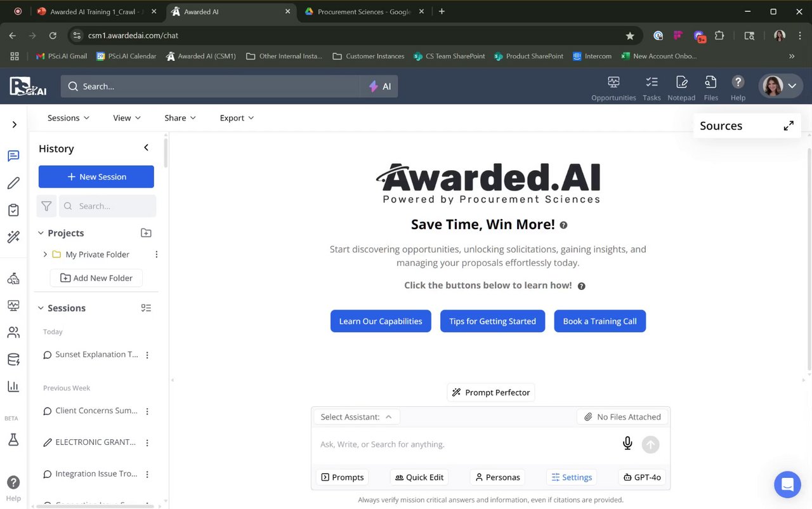Show more bookmarks chevron in bookmarks bar
The height and width of the screenshot is (509, 812).
pyautogui.click(x=792, y=56)
